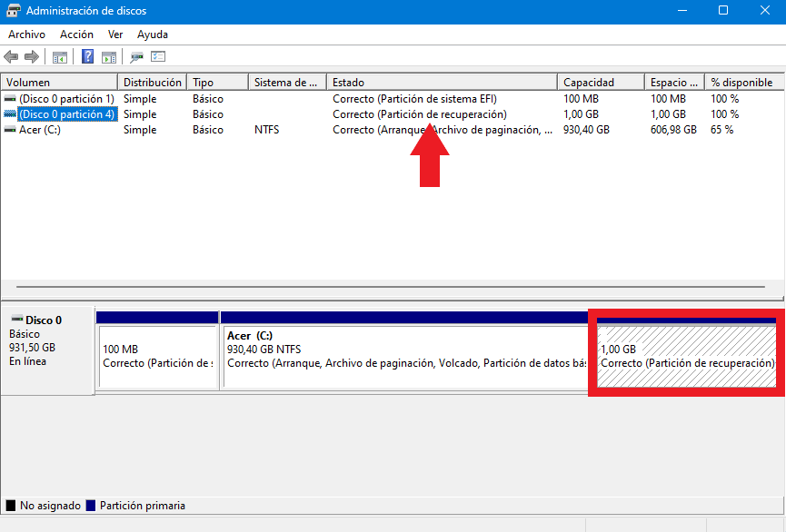Sort by the Capacidad column header
786x532 pixels.
[x=601, y=82]
